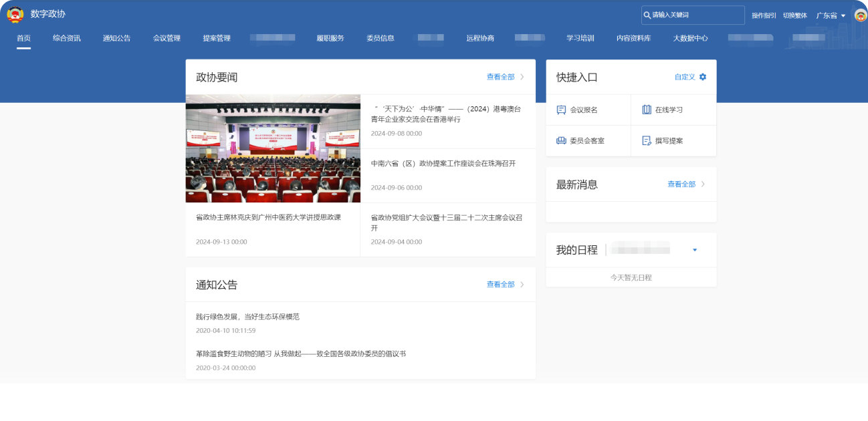Click the search magnifier icon
This screenshot has height=421, width=868.
pos(647,15)
